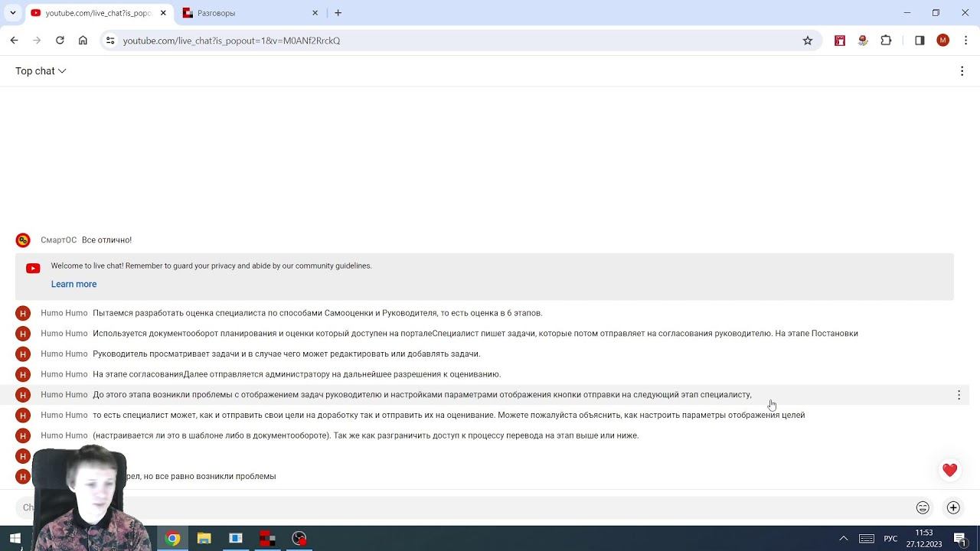The image size is (980, 551).
Task: Click Humo Humo avatar beside 'Используется документооборот' message
Action: point(23,334)
